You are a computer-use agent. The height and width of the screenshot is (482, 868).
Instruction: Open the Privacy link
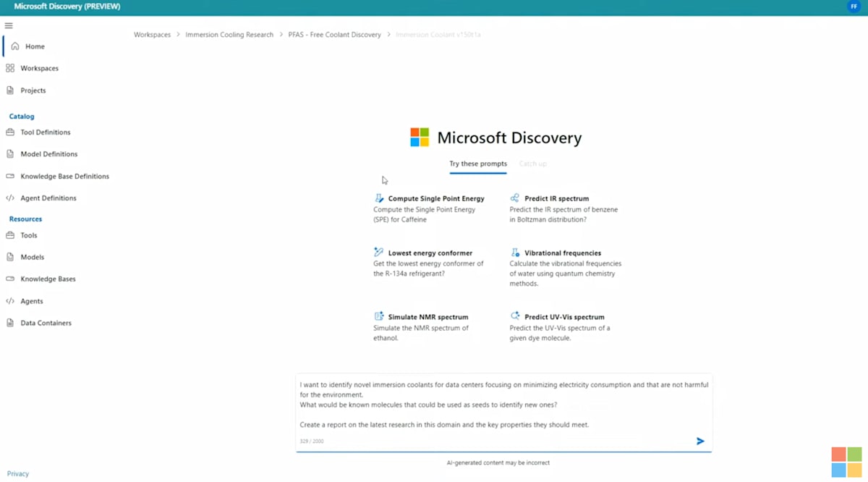(x=18, y=473)
